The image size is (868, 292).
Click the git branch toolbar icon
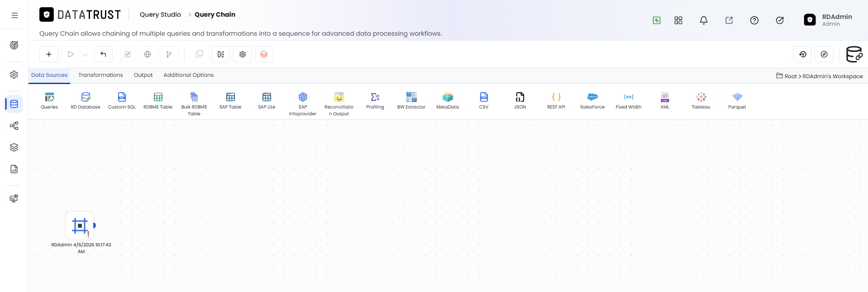[x=169, y=54]
